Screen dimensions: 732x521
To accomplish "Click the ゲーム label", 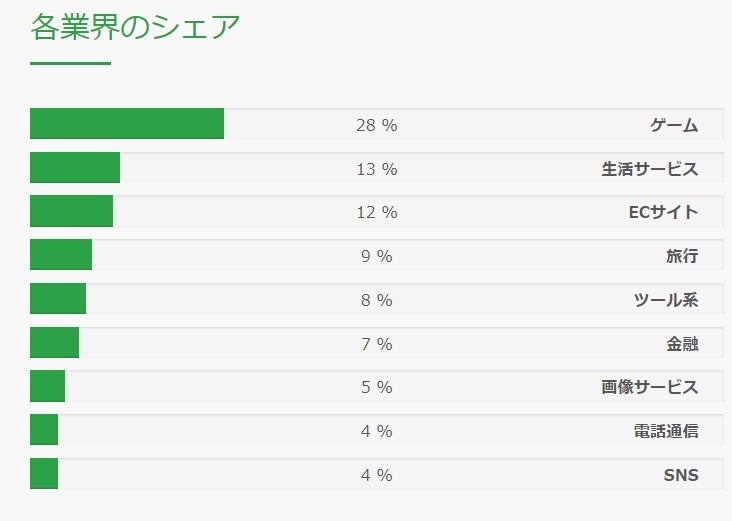I will coord(674,125).
